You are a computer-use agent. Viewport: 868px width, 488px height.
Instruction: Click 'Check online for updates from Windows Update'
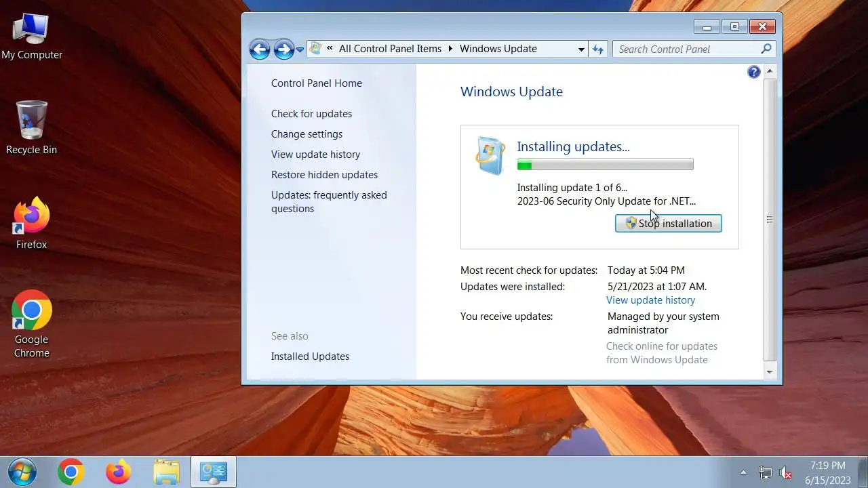tap(662, 353)
